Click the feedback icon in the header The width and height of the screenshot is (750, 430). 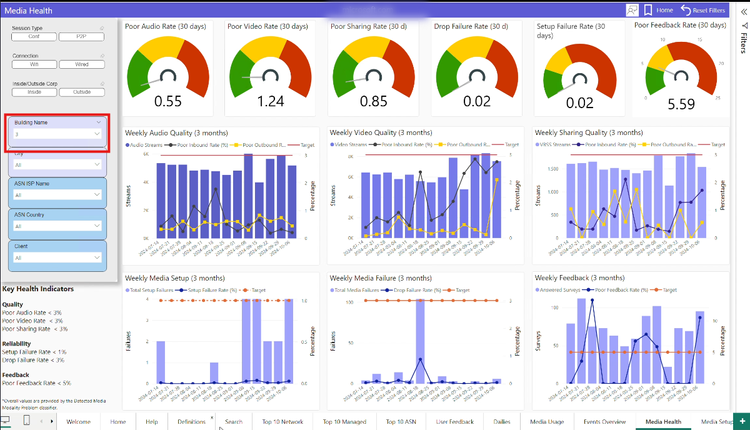633,9
